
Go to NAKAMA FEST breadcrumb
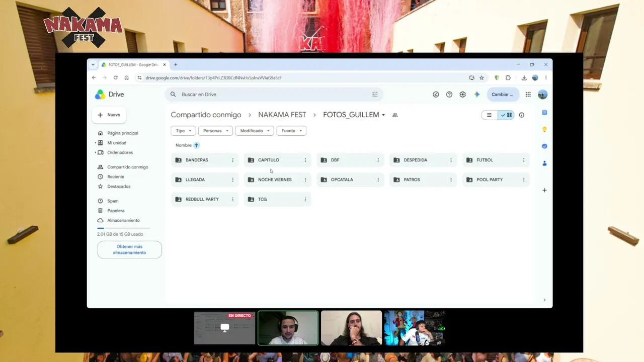(282, 115)
